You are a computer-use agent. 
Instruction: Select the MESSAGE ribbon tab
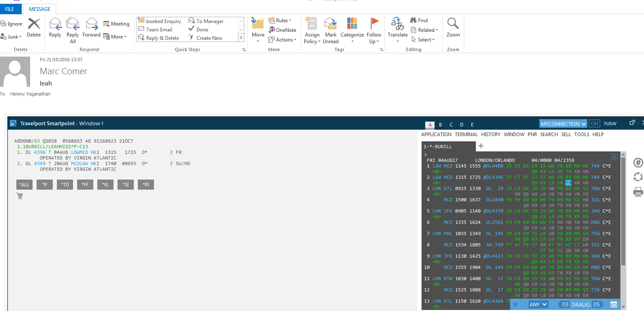point(39,9)
